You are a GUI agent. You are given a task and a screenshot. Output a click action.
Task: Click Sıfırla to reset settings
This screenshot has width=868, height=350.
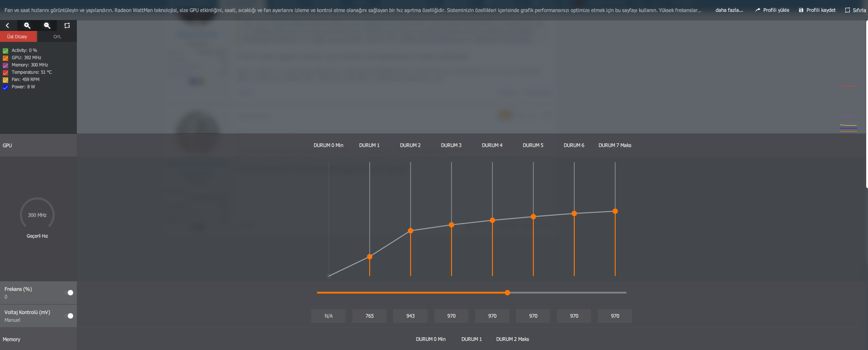[x=855, y=10]
